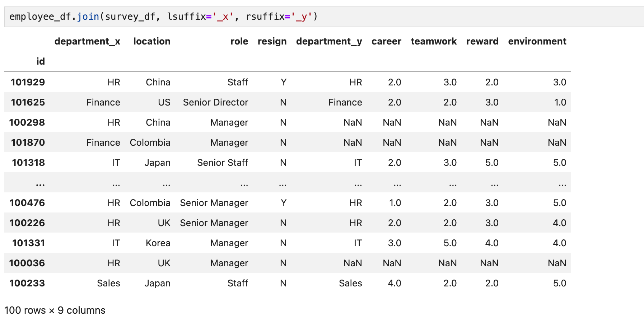644x318 pixels.
Task: Click the 100 rows × 9 columns summary text
Action: click(55, 310)
